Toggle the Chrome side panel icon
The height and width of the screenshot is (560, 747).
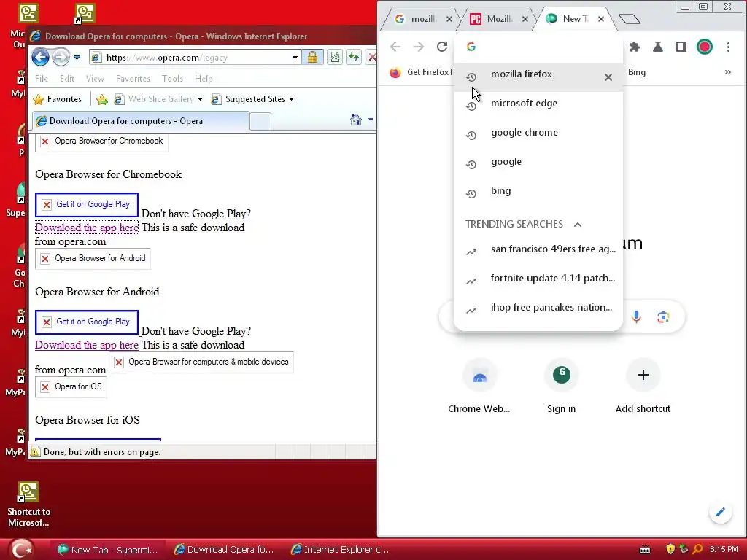click(x=681, y=47)
